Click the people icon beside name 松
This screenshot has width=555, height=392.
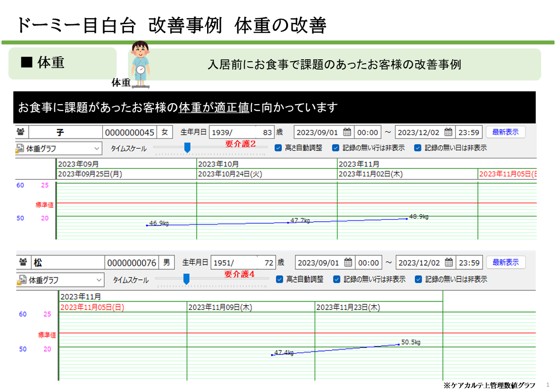pos(23,262)
